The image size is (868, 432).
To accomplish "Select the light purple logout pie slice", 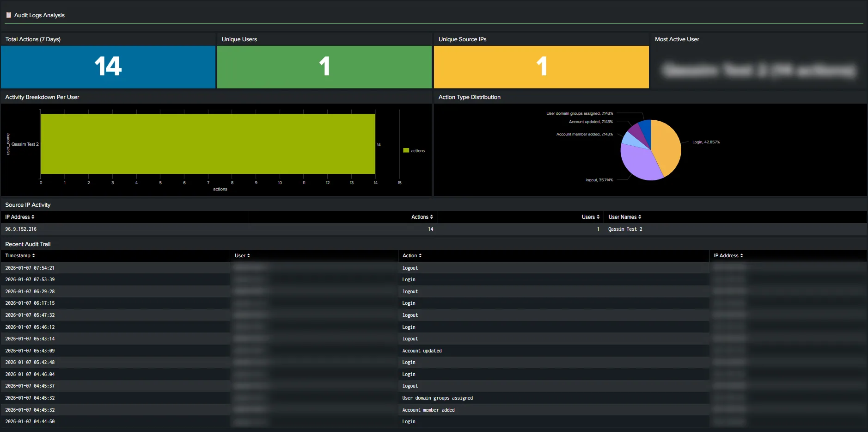I will [x=640, y=162].
